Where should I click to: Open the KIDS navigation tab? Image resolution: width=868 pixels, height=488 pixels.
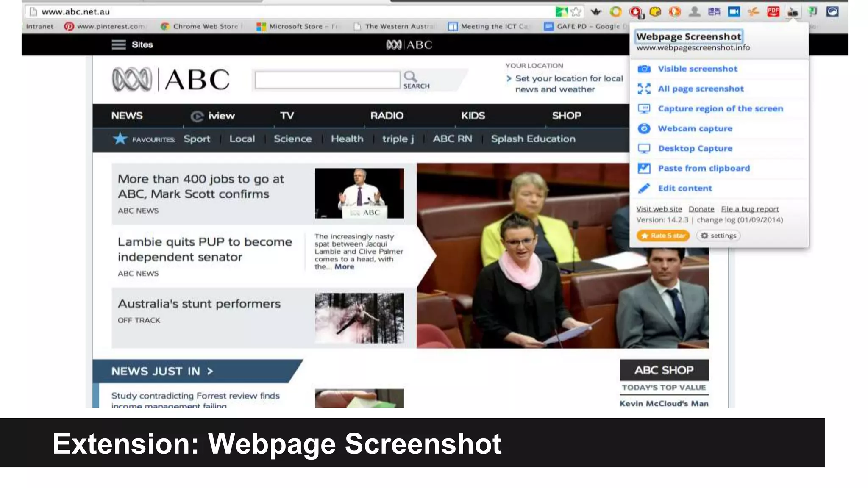[473, 116]
